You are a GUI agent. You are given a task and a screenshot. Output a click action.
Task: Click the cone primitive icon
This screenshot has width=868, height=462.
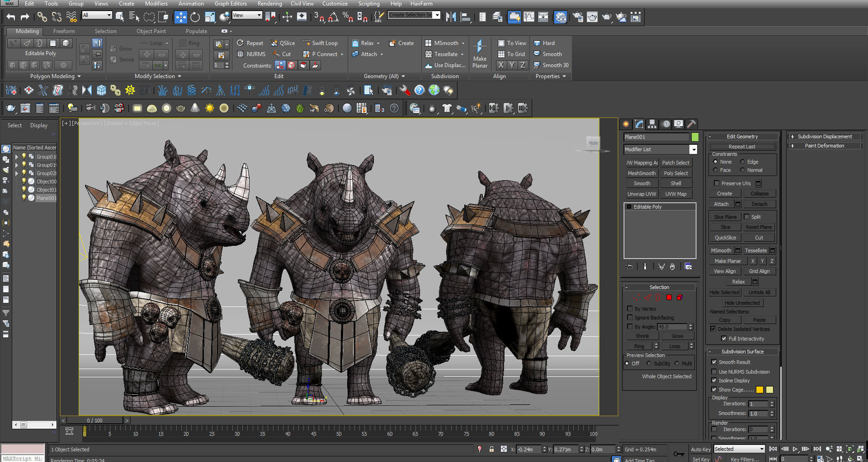(x=195, y=108)
